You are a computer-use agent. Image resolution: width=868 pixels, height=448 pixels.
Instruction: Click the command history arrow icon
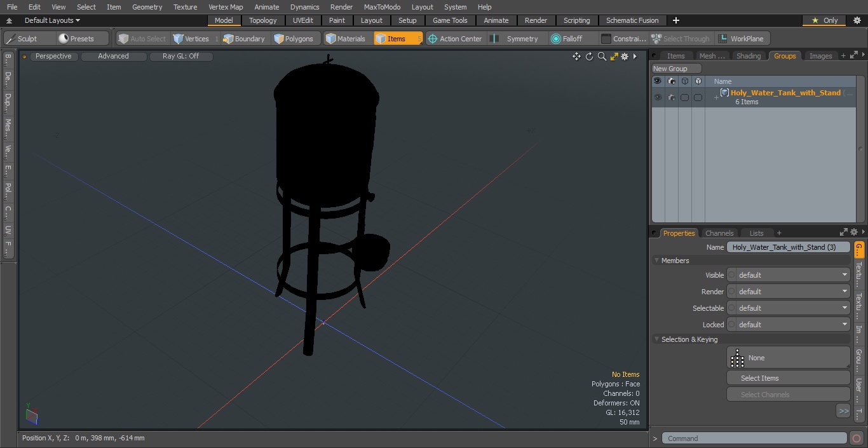(654, 438)
